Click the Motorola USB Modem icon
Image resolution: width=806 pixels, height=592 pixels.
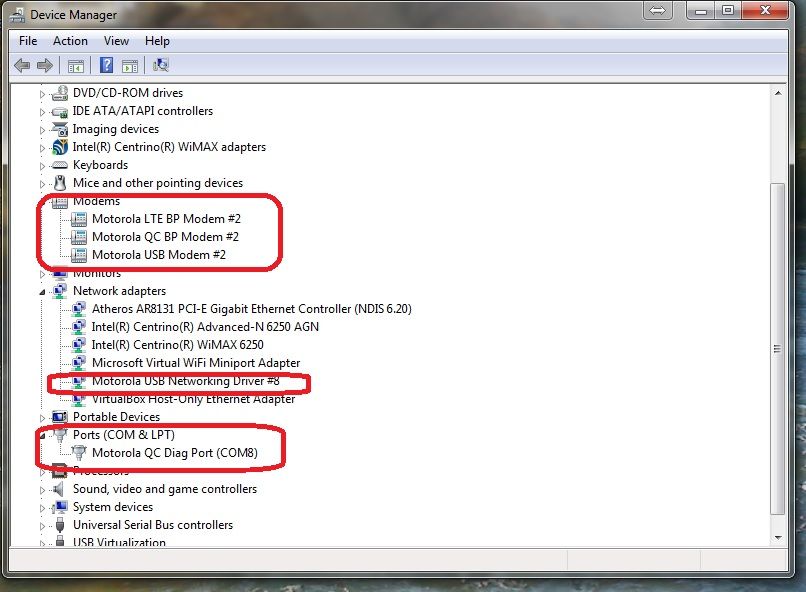79,255
